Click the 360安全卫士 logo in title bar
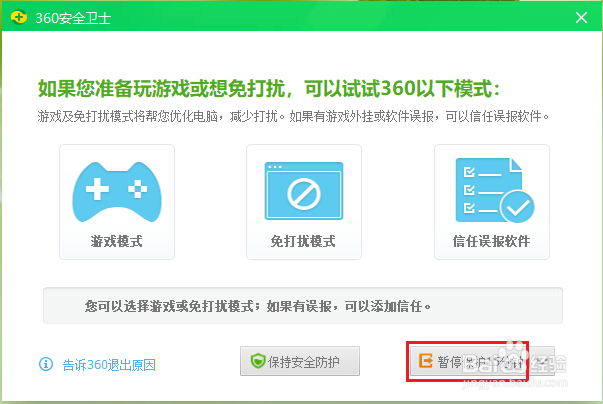Viewport: 603px width, 404px height. tap(19, 17)
